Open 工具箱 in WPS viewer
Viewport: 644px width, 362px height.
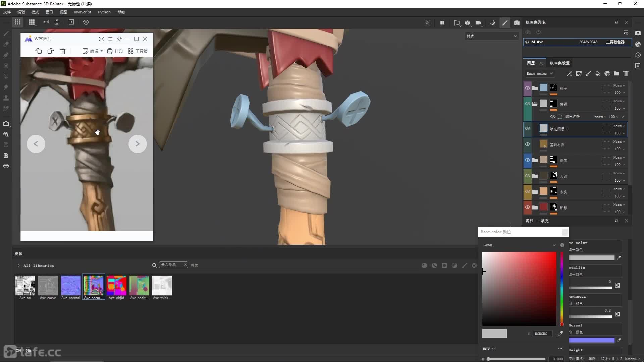138,51
